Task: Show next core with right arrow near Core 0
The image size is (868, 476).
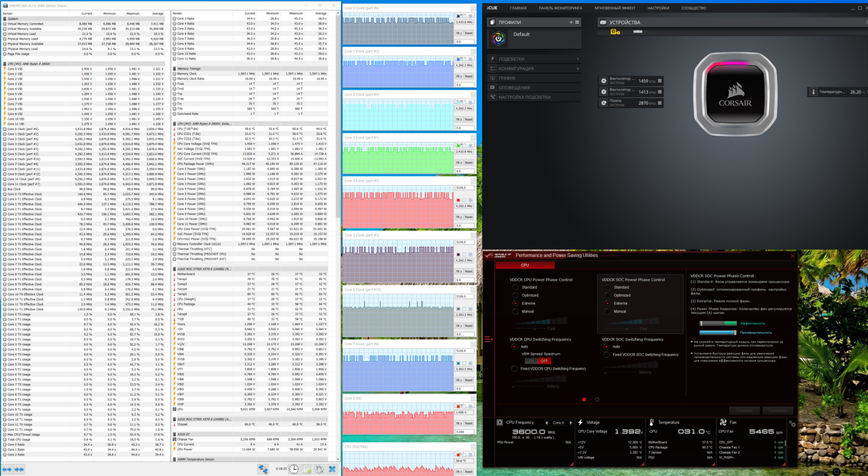Action: 571,423
